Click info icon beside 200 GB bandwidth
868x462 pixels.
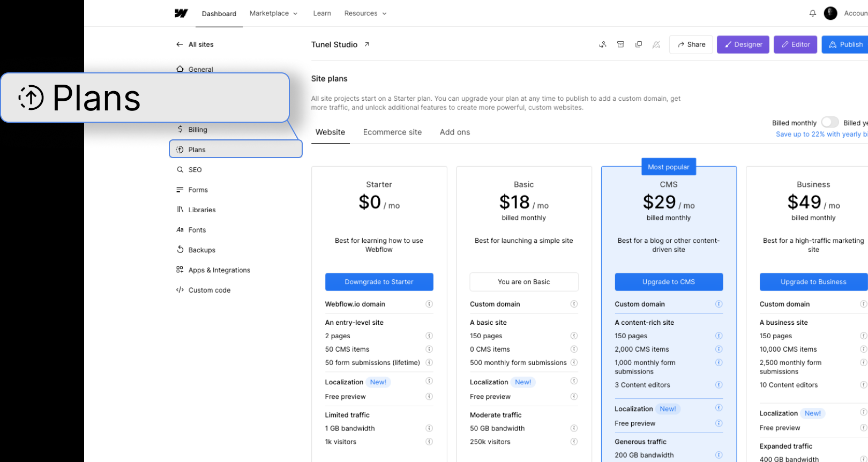tap(719, 455)
